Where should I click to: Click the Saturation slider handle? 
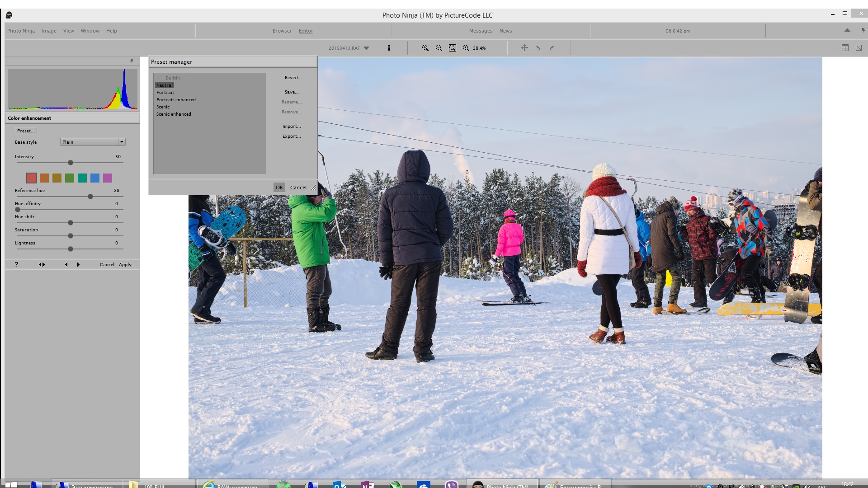(x=71, y=236)
